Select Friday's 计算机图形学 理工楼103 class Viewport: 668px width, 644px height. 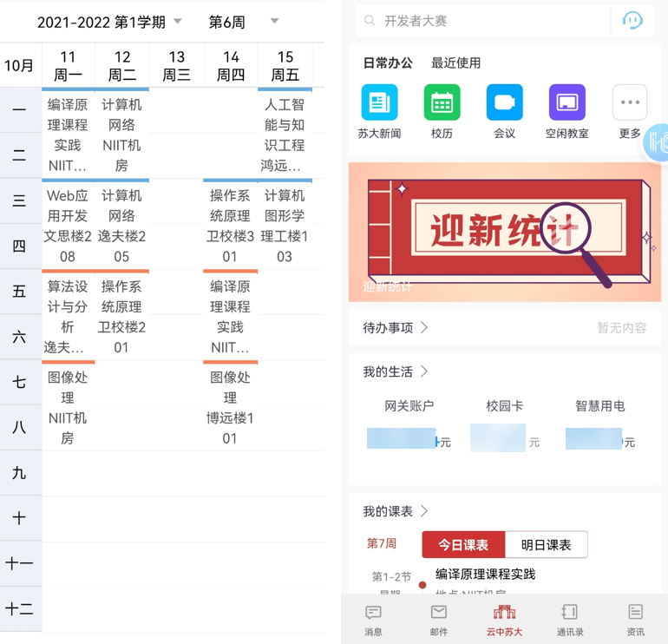point(285,225)
